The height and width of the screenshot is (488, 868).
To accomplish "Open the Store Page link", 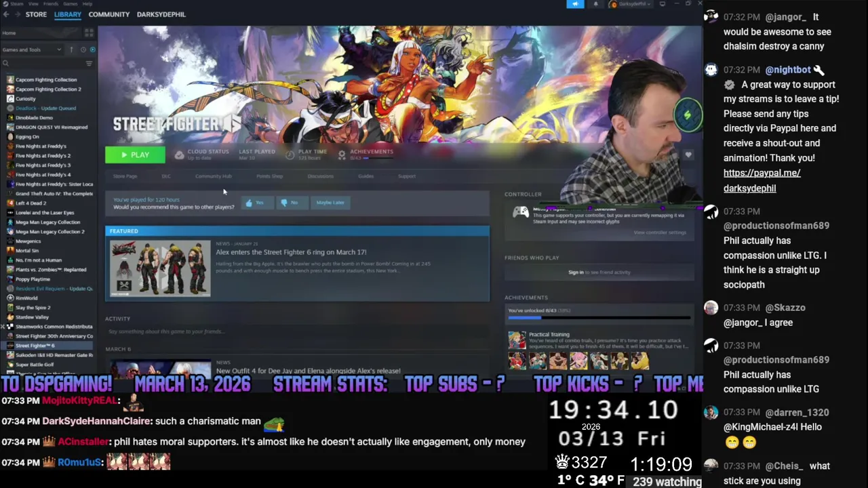I will [x=125, y=176].
